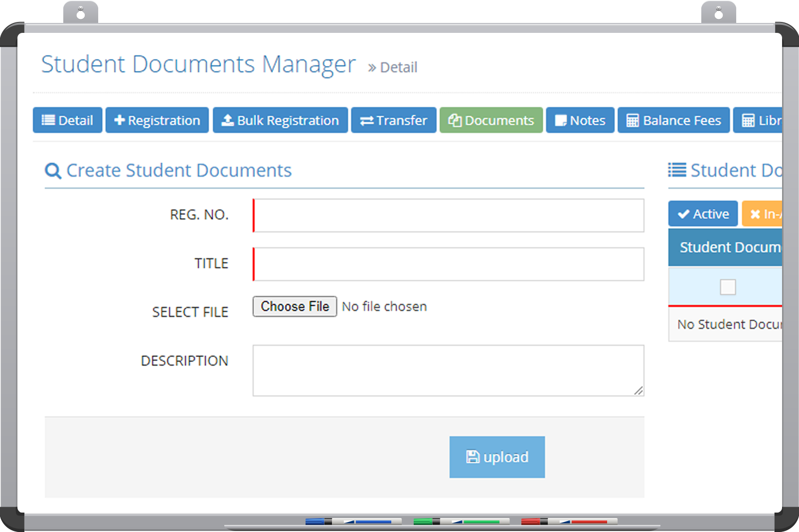Screen dimensions: 799x532
Task: Click the copy icon on Documents tab
Action: point(455,121)
